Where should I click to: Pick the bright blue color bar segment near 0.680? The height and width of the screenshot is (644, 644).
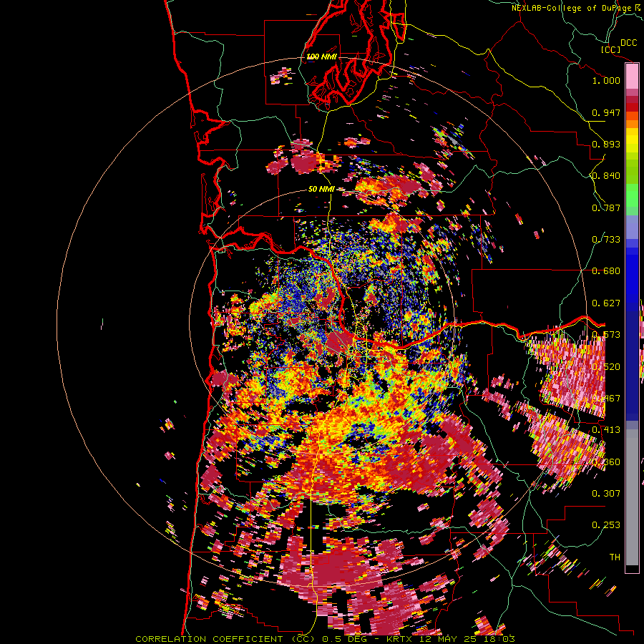[x=632, y=273]
